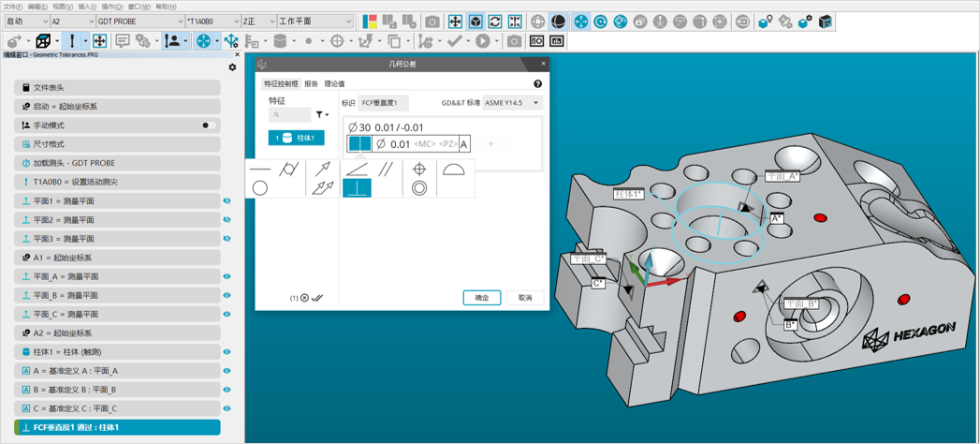Select the angularity tolerance symbol
The image size is (980, 444).
[357, 170]
